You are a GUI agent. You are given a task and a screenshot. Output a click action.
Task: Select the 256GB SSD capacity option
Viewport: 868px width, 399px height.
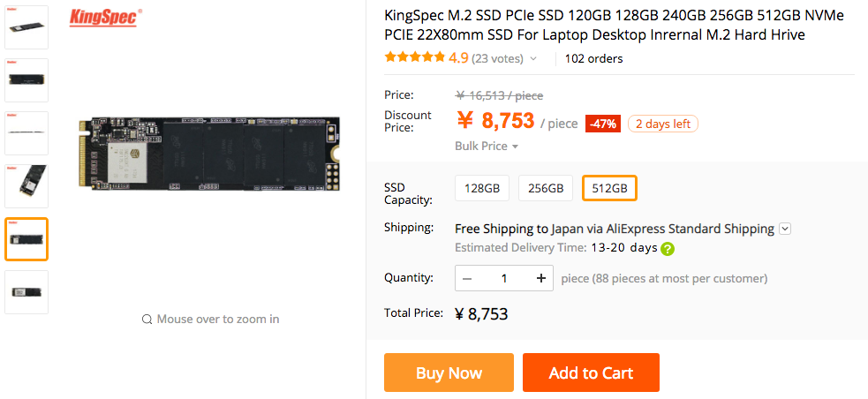pos(546,188)
